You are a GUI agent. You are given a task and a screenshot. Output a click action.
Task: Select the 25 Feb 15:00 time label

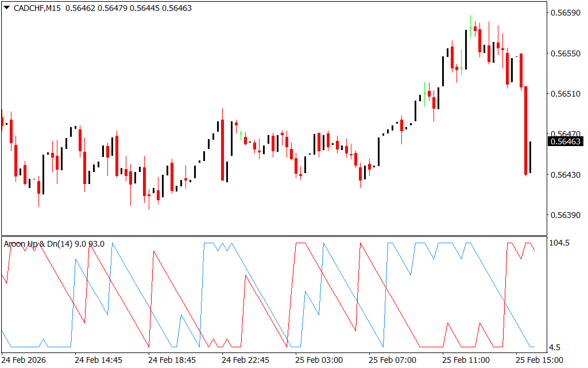tap(539, 360)
